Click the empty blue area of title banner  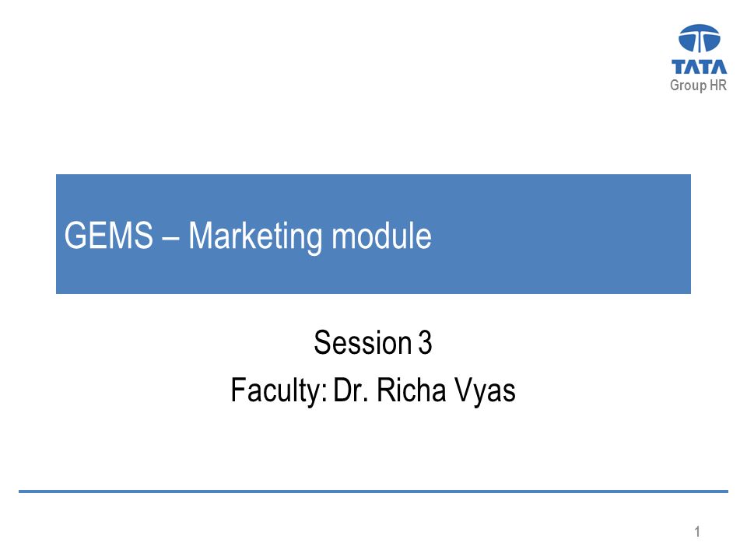[562, 234]
